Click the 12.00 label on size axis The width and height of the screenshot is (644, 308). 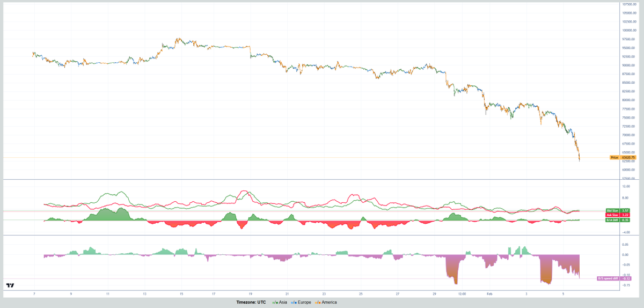[625, 186]
